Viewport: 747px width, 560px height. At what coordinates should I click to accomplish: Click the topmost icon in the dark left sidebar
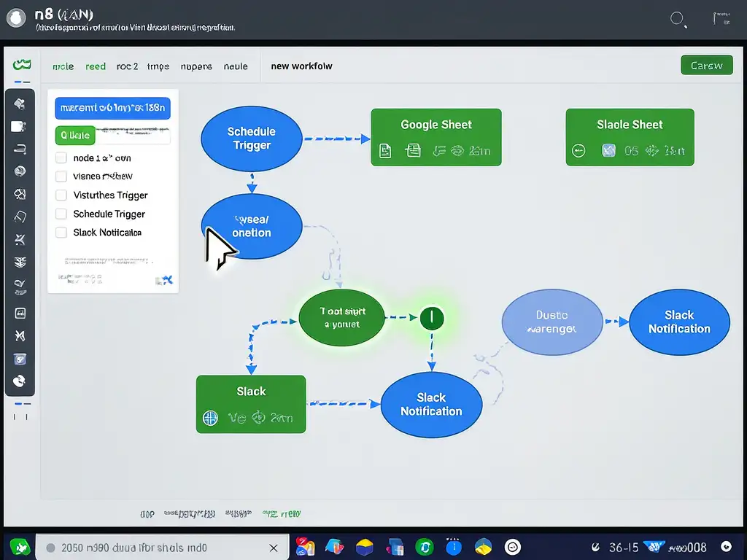point(20,104)
